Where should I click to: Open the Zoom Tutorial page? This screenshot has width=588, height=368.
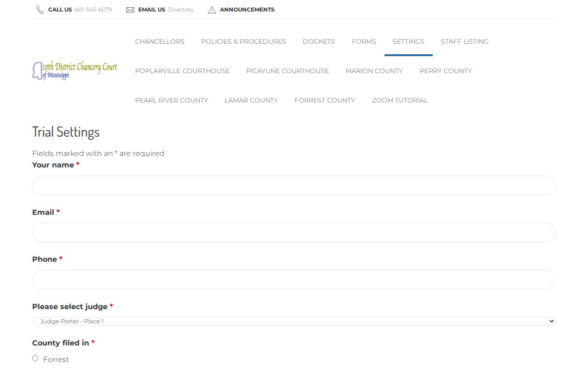(400, 100)
